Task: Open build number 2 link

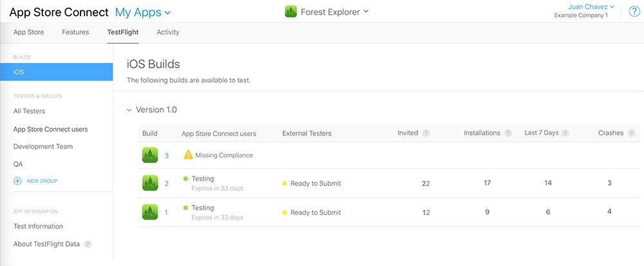Action: tap(166, 184)
